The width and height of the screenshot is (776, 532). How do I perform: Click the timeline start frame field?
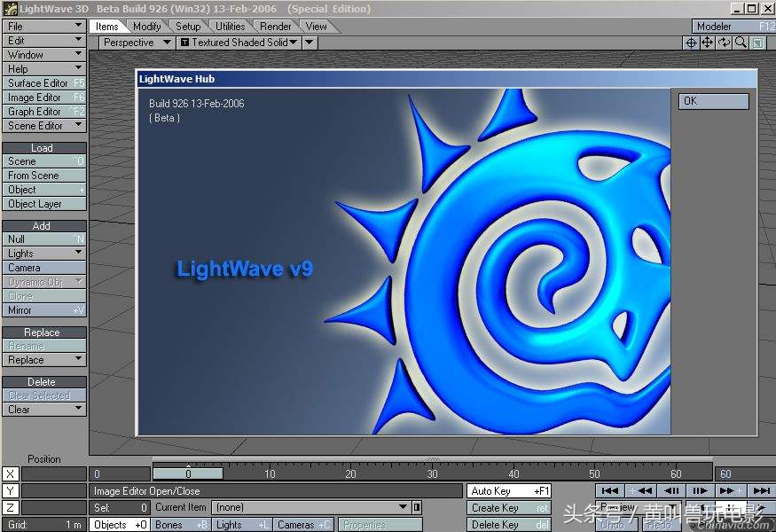[120, 474]
